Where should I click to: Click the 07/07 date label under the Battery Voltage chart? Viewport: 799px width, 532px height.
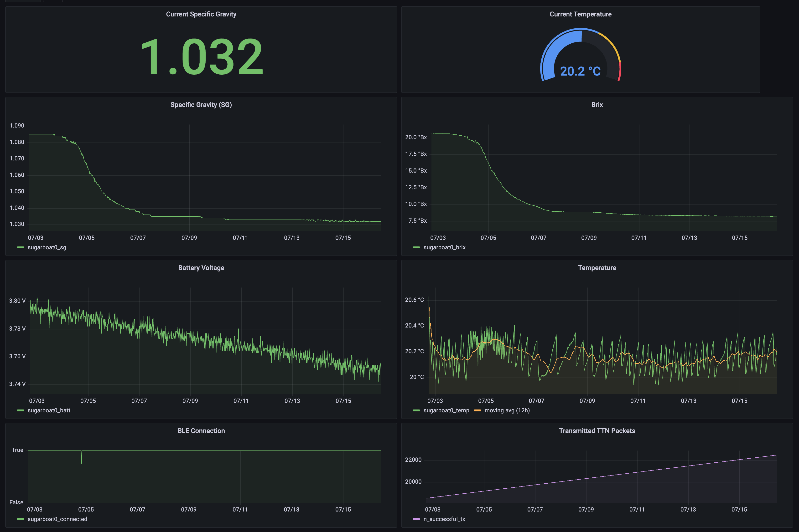[x=139, y=401]
